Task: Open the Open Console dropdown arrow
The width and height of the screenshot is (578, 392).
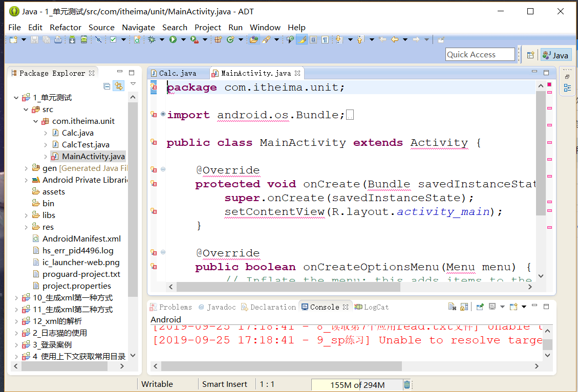Action: [x=524, y=307]
